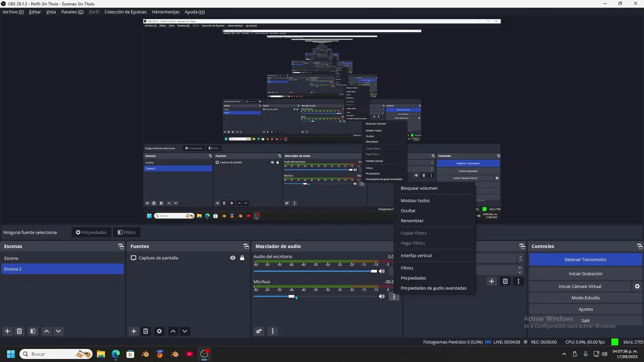This screenshot has width=644, height=362.
Task: Open Colección de Escenas menu
Action: point(125,12)
